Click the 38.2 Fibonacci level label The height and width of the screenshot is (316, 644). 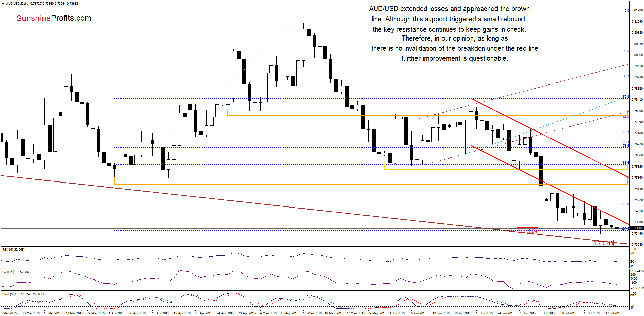[x=626, y=77]
